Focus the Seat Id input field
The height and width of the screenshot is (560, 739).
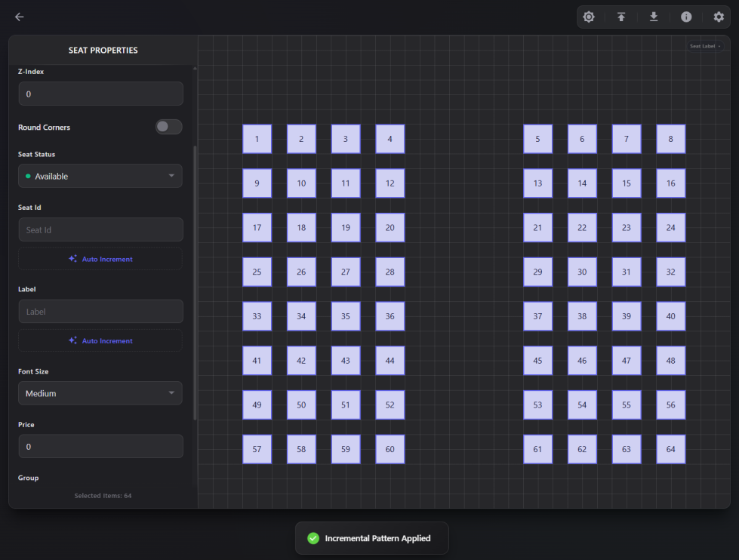(x=100, y=229)
